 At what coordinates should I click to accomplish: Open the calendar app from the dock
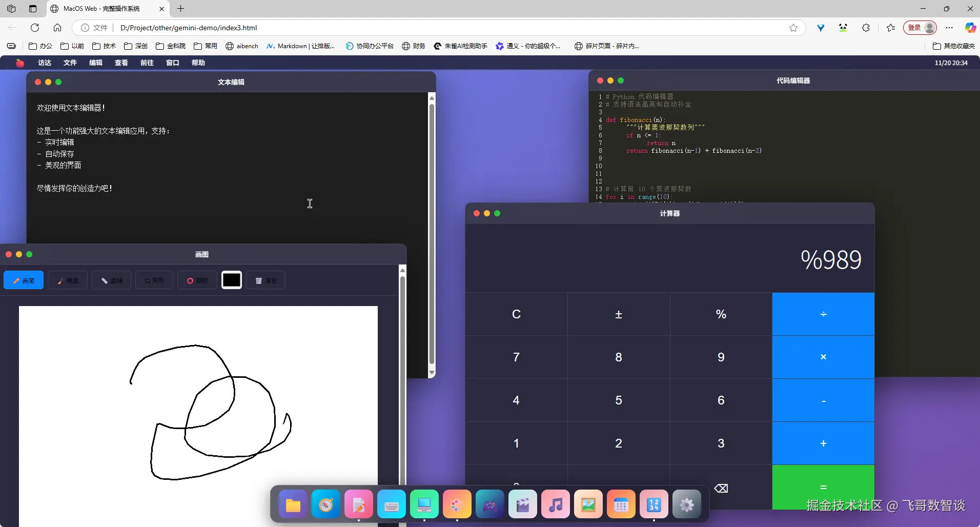click(x=621, y=505)
